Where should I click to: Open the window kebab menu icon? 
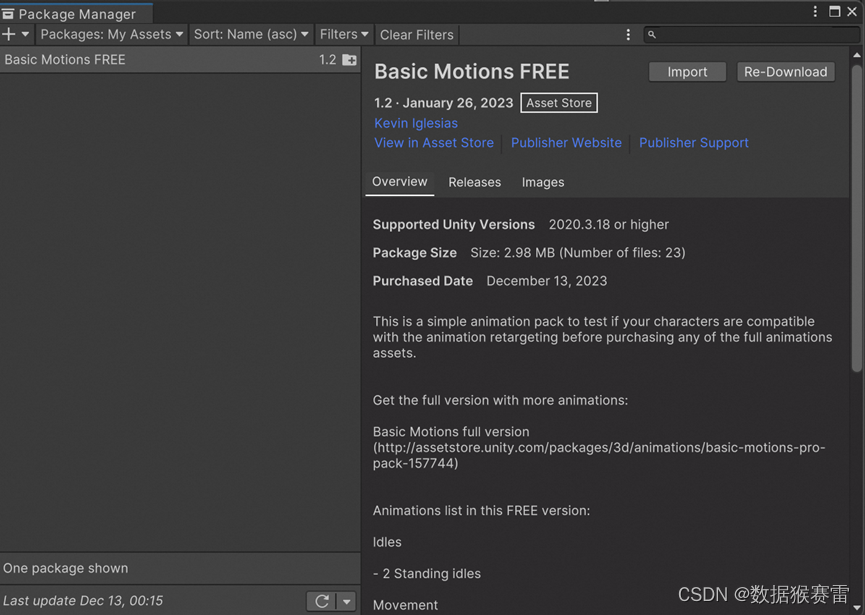(815, 12)
